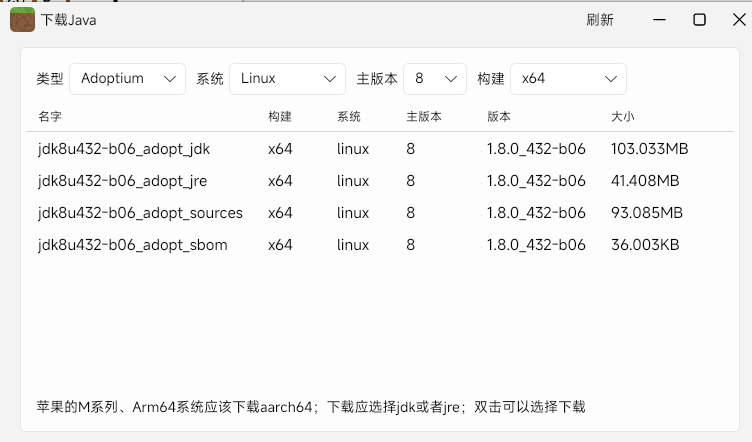The width and height of the screenshot is (752, 442).
Task: Open the 构建 x64 dropdown
Action: [568, 79]
